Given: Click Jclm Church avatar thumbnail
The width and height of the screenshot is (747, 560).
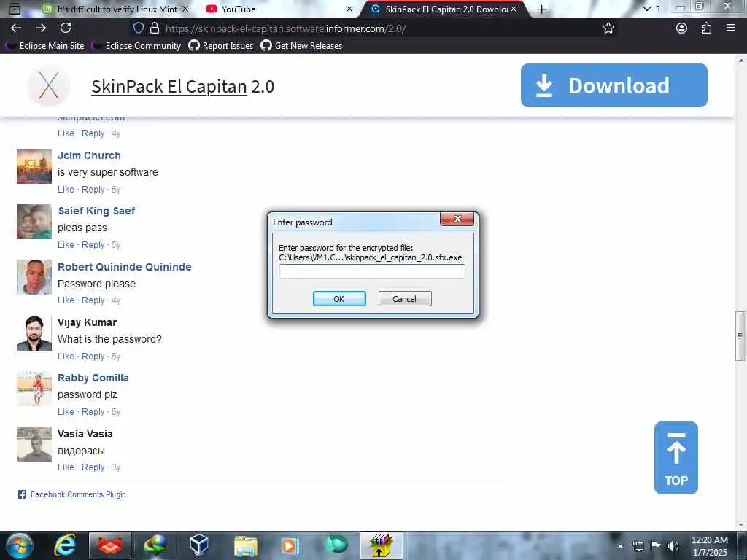Looking at the screenshot, I should click(34, 166).
